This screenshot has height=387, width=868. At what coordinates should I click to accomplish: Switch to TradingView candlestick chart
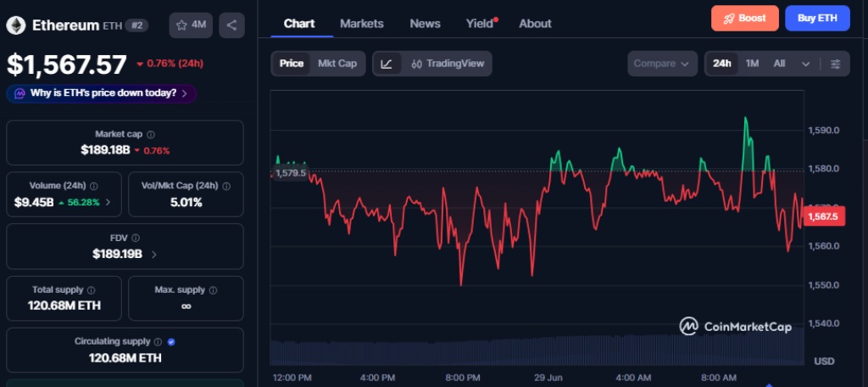448,64
